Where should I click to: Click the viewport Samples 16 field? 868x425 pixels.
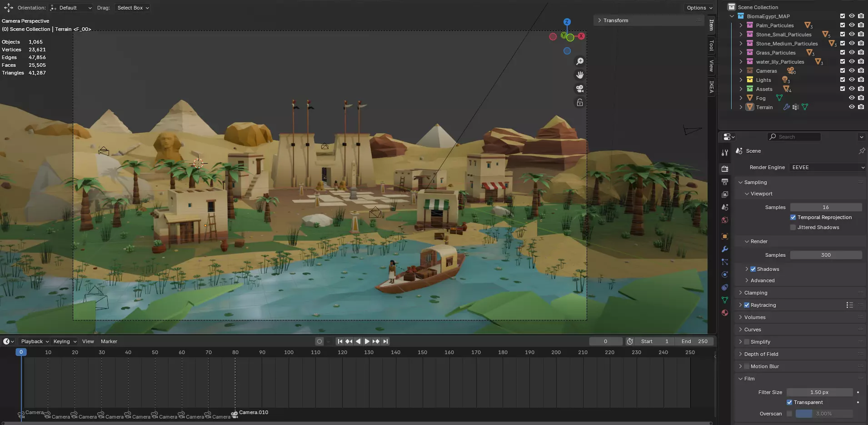pyautogui.click(x=826, y=207)
